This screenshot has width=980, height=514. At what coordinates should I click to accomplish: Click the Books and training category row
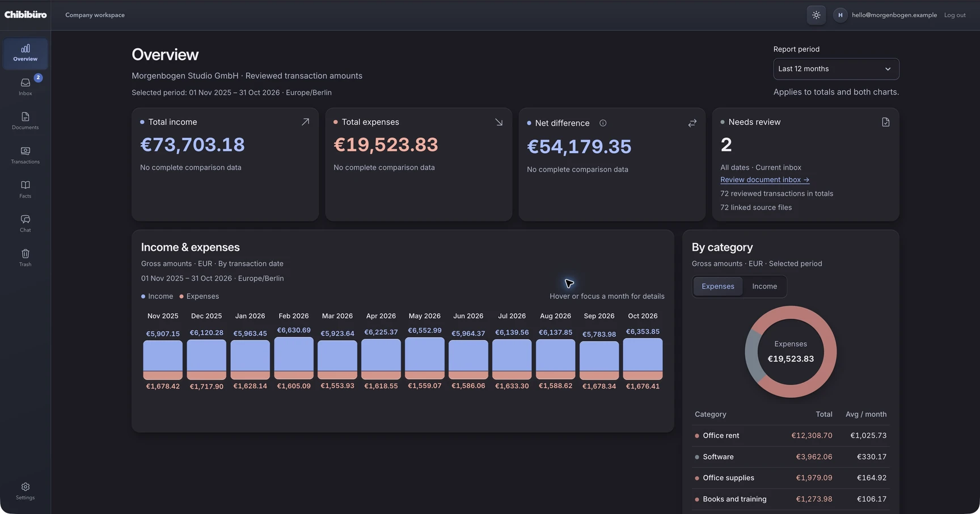coord(791,499)
